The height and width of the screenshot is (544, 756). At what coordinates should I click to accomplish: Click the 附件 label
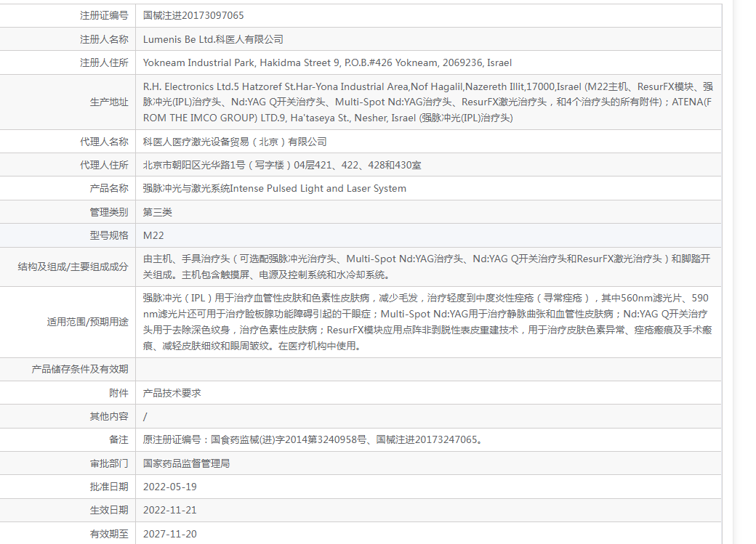(x=118, y=393)
